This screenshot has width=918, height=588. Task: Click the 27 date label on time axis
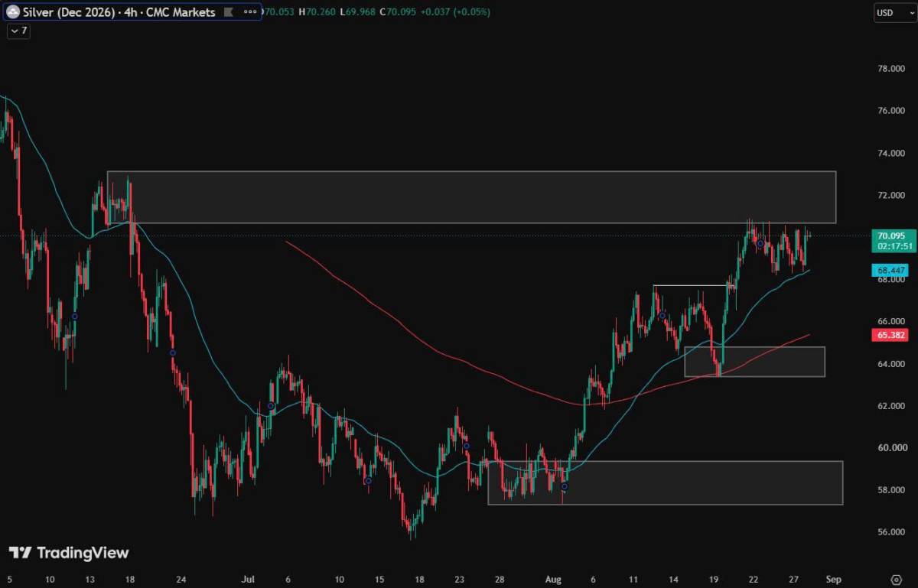point(794,580)
